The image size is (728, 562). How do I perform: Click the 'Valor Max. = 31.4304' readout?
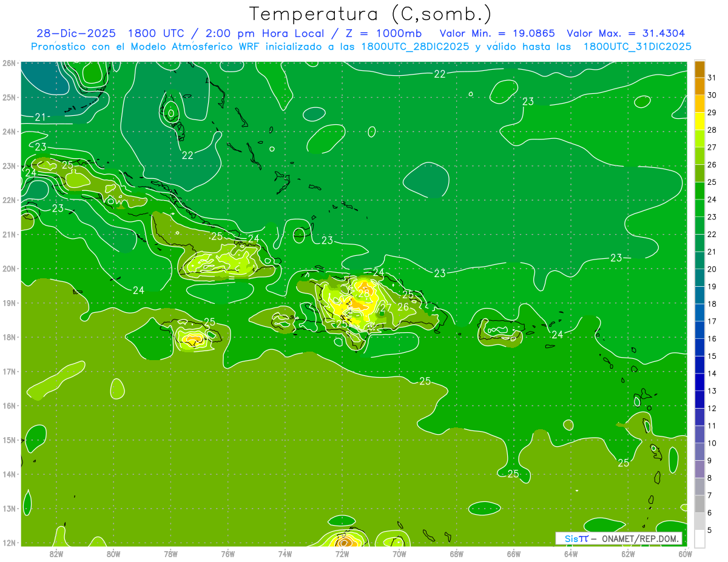626,33
